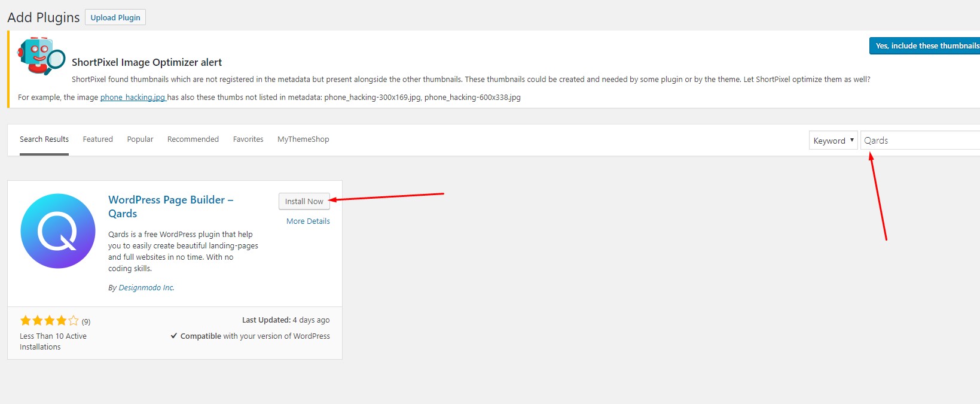Viewport: 980px width, 404px height.
Task: Click the Upload Plugin button
Action: point(115,17)
